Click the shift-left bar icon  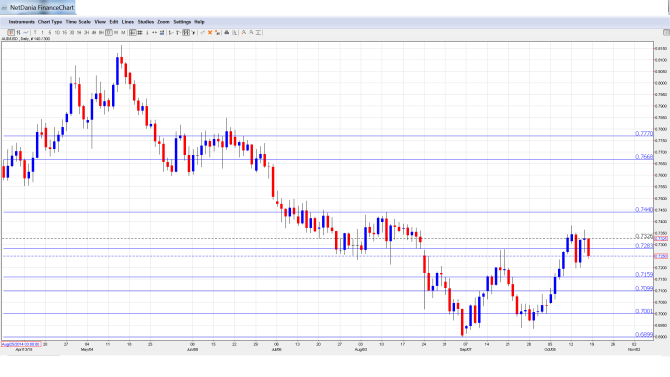point(171,32)
